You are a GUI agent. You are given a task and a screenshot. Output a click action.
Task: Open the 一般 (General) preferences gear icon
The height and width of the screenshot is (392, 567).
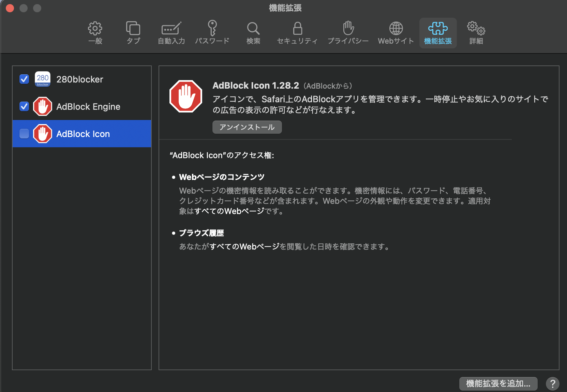pos(95,28)
